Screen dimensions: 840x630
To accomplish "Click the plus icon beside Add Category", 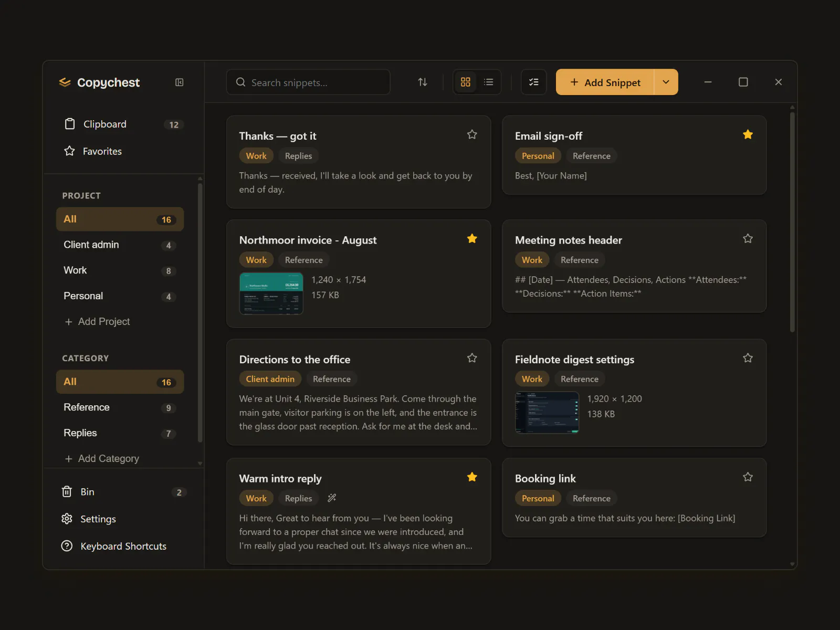I will pyautogui.click(x=68, y=459).
